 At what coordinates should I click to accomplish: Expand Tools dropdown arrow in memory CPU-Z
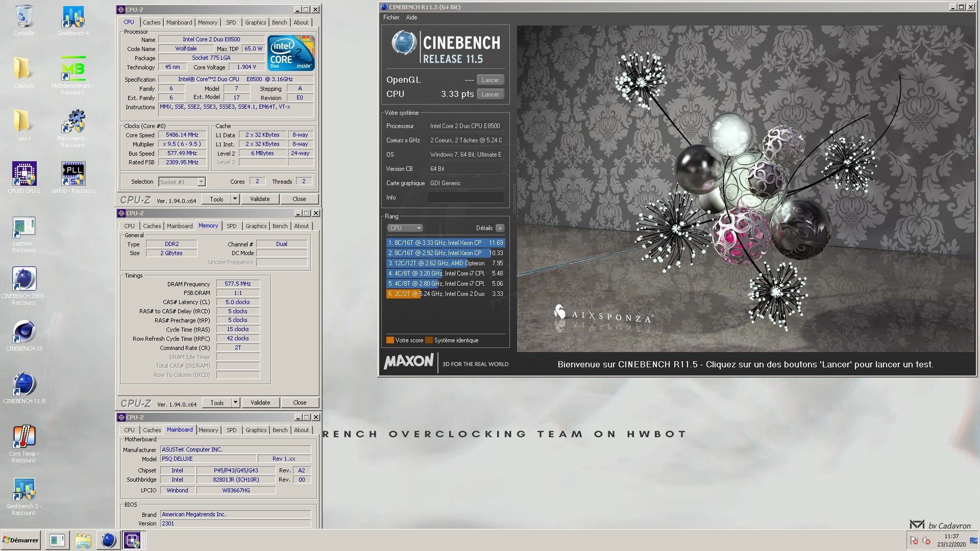point(235,403)
